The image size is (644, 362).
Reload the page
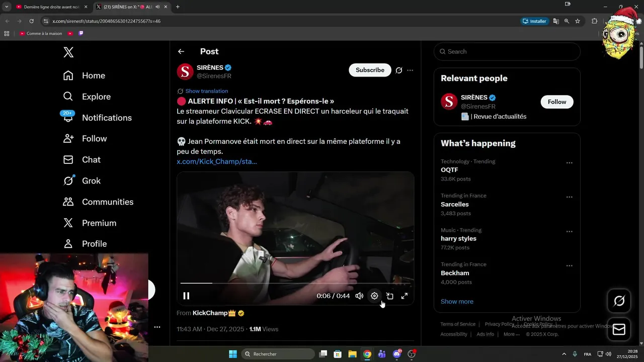[31, 21]
